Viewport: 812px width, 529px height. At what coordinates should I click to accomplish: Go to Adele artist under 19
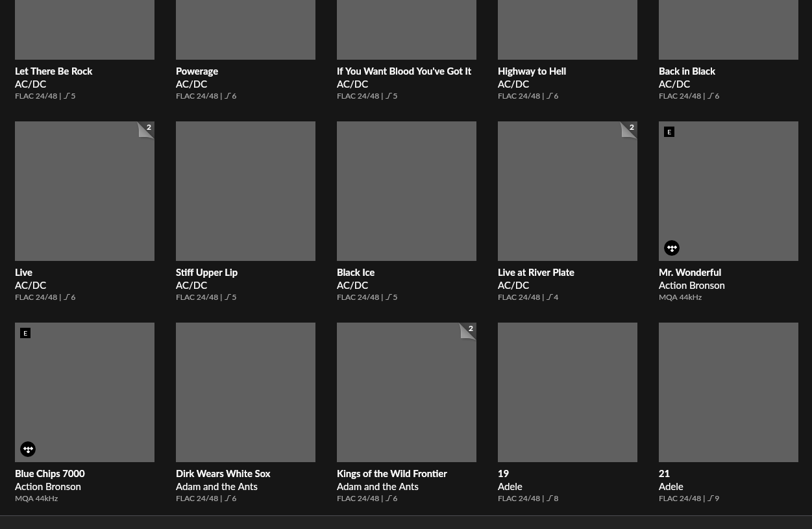point(510,487)
